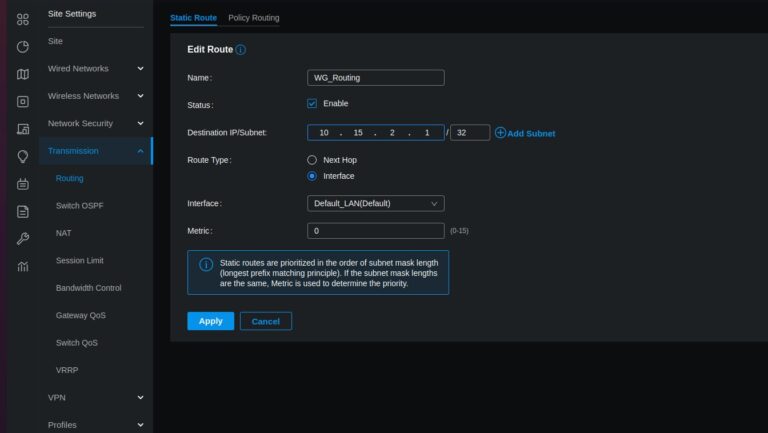
Task: Open the Devices square icon in sidebar
Action: click(23, 101)
